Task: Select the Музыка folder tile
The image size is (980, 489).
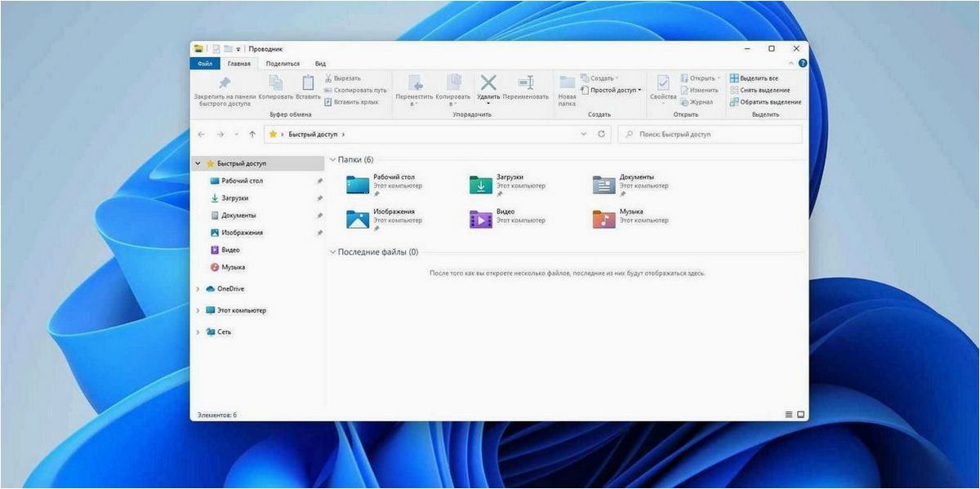Action: click(631, 218)
